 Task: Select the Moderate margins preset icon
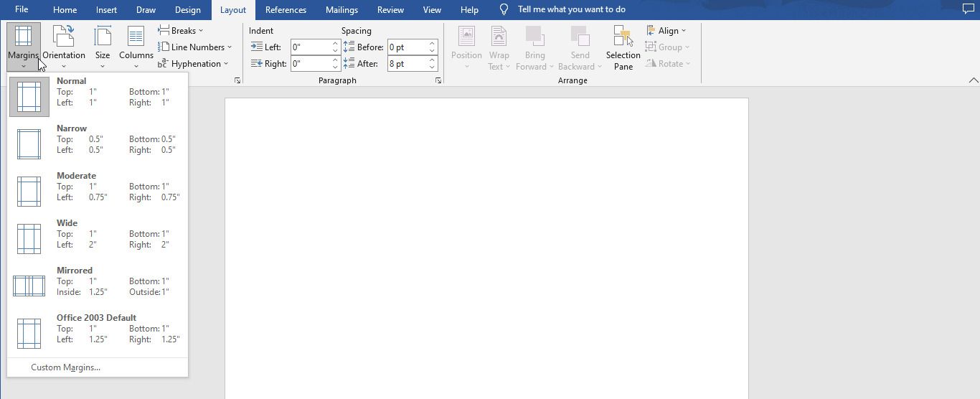coord(29,191)
